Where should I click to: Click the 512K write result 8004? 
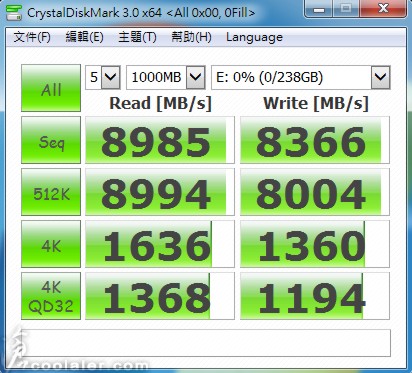click(315, 192)
